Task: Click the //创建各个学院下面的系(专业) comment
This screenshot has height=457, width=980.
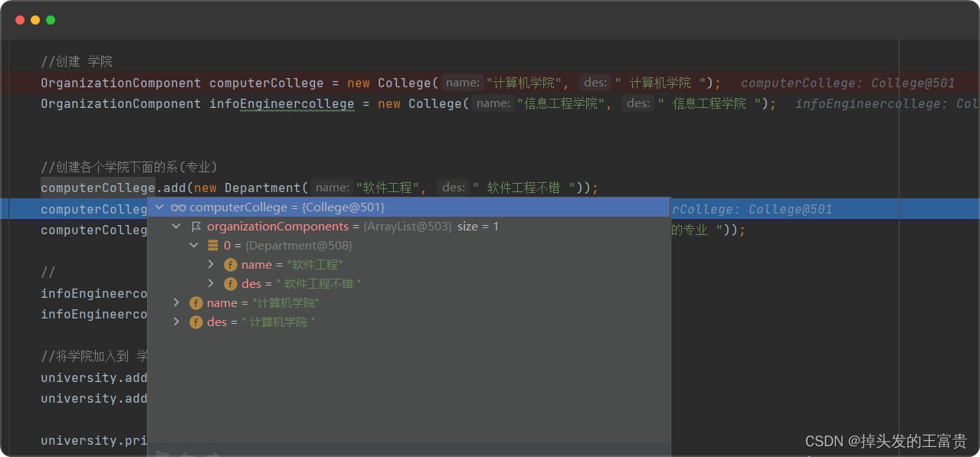Action: pyautogui.click(x=129, y=167)
